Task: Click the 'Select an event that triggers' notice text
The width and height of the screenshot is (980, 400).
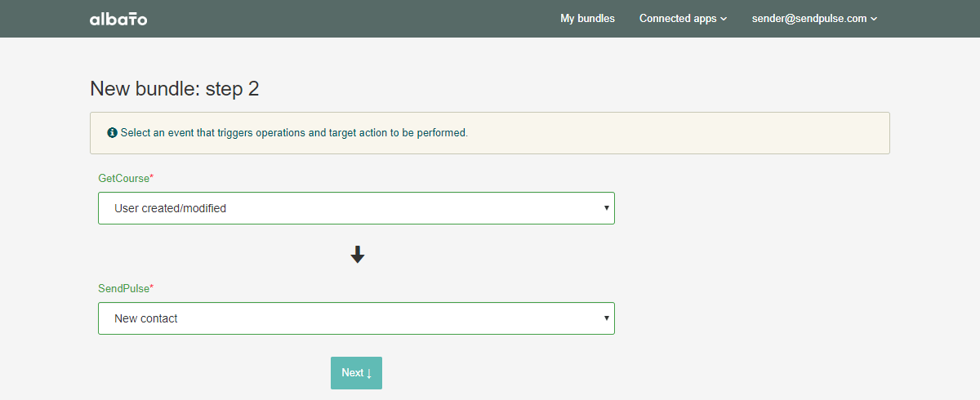Action: [294, 132]
